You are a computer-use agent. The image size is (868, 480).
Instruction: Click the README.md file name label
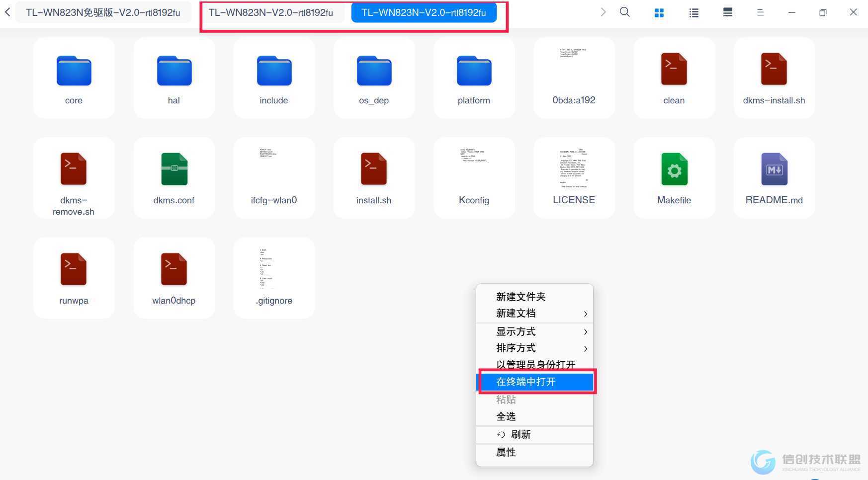pyautogui.click(x=774, y=200)
